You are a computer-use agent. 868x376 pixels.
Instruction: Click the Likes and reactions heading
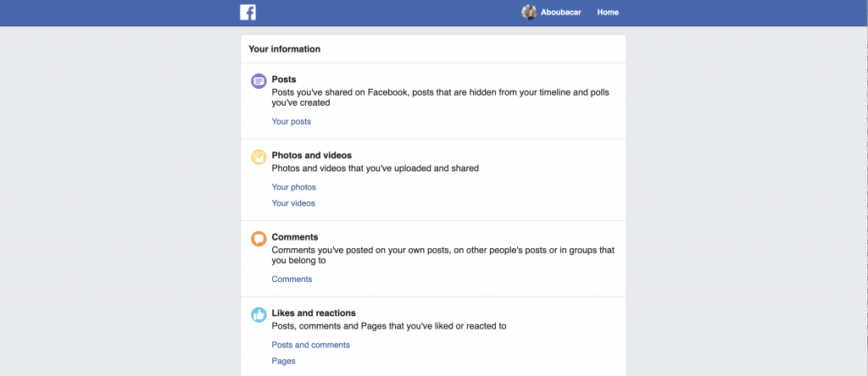coord(314,313)
